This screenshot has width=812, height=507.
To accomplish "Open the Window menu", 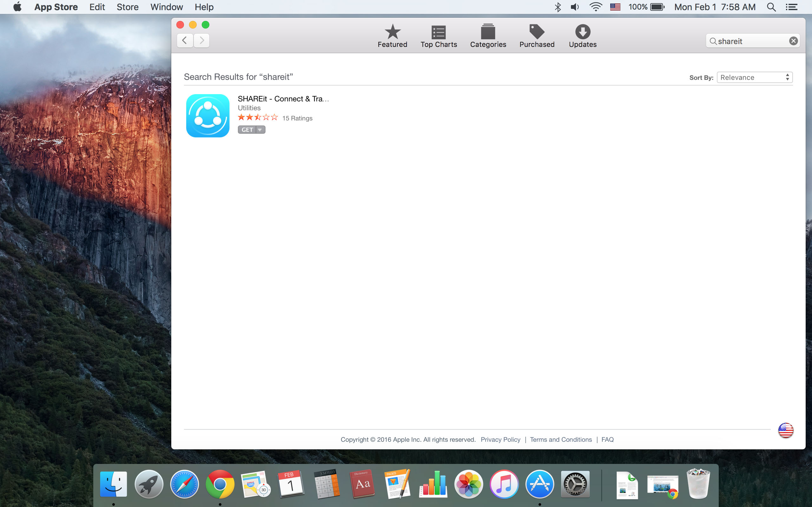I will point(167,7).
